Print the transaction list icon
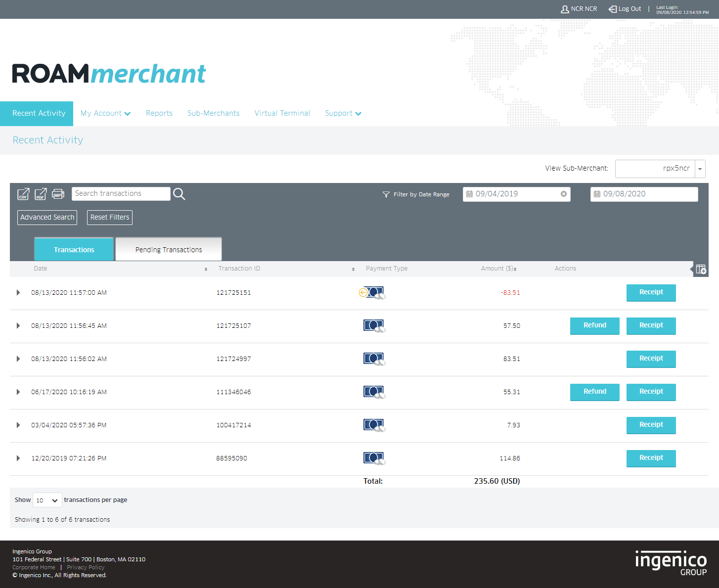Image resolution: width=719 pixels, height=588 pixels. [x=58, y=194]
